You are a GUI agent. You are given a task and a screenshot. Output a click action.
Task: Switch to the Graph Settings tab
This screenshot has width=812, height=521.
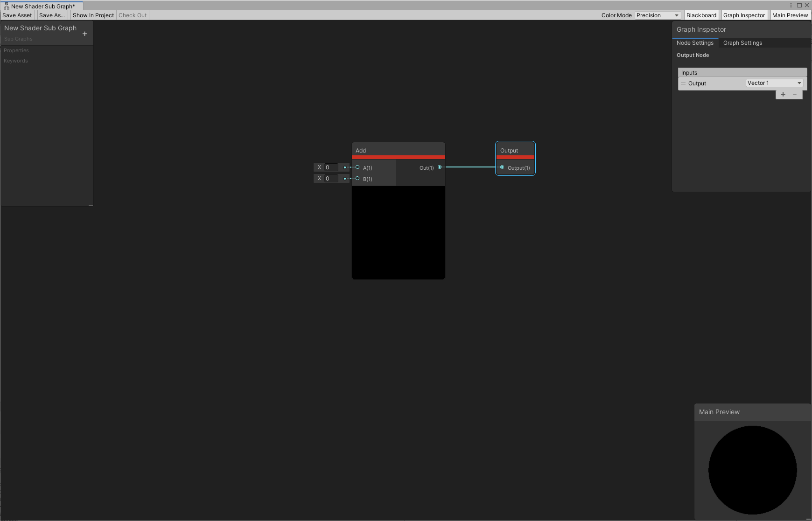coord(742,43)
